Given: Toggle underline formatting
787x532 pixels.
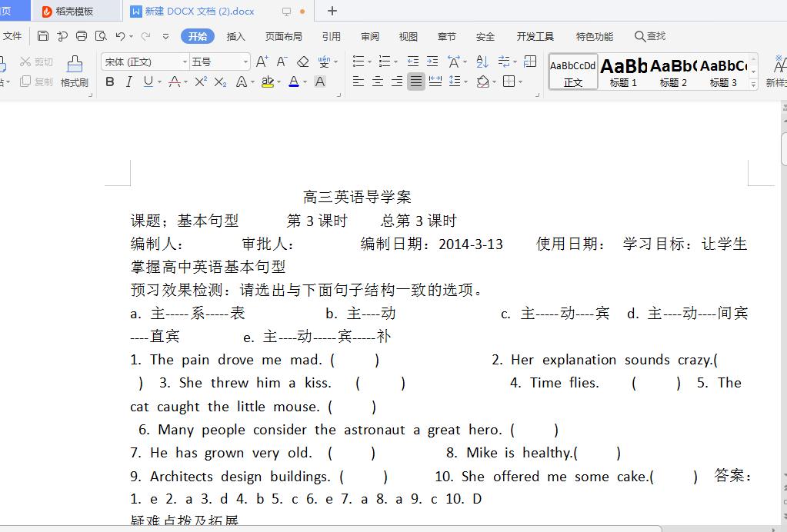Looking at the screenshot, I should [x=148, y=81].
